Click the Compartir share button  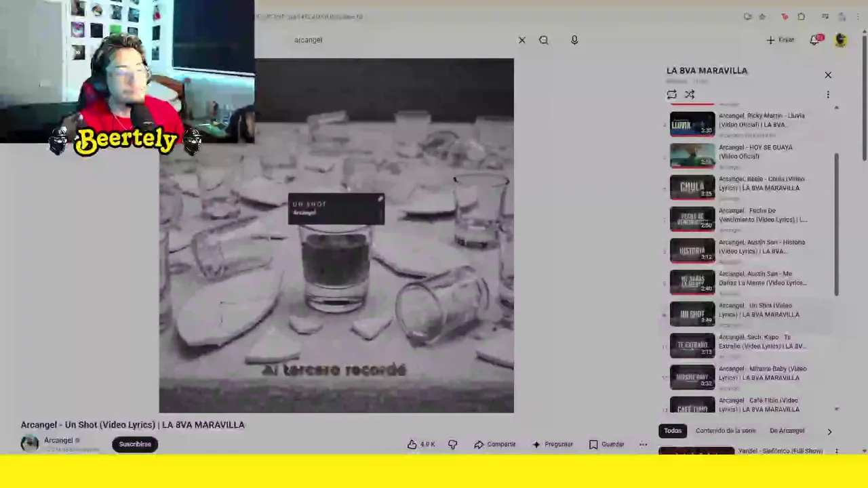point(495,445)
